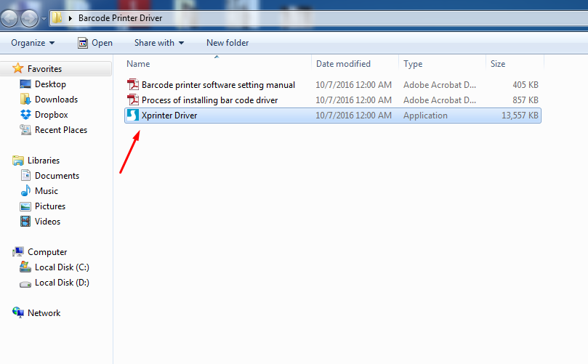
Task: Click the Open button's program icon
Action: coord(83,43)
